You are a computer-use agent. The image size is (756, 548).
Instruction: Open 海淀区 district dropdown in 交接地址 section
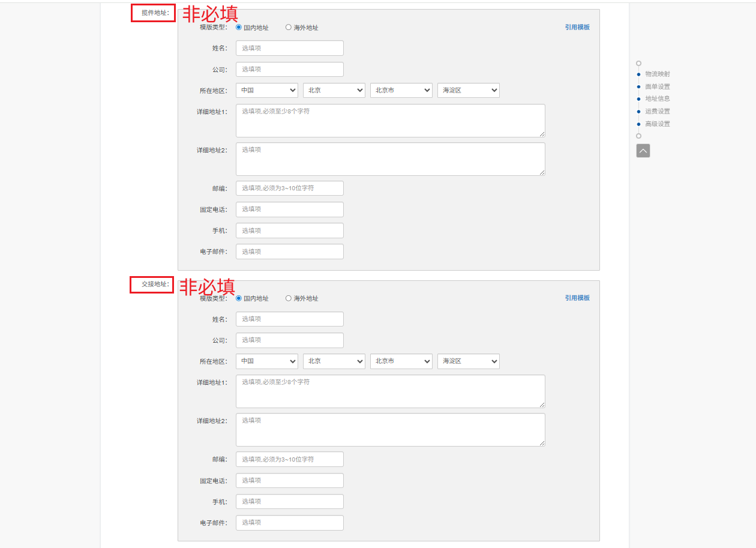point(469,361)
